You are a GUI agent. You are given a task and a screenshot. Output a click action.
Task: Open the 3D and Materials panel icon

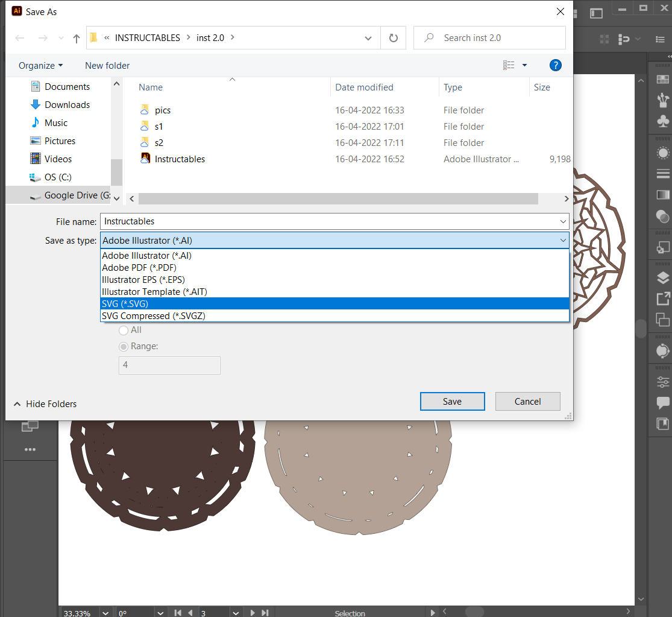click(663, 351)
